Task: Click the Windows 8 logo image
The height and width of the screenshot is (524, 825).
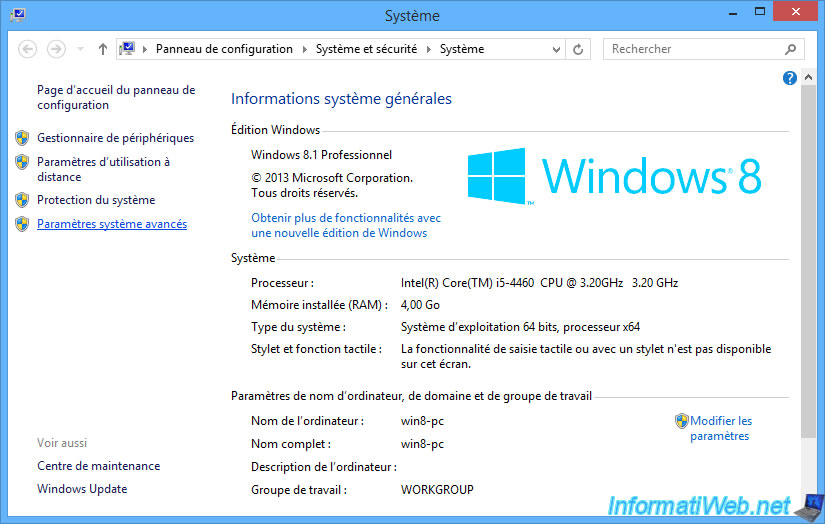Action: (614, 176)
